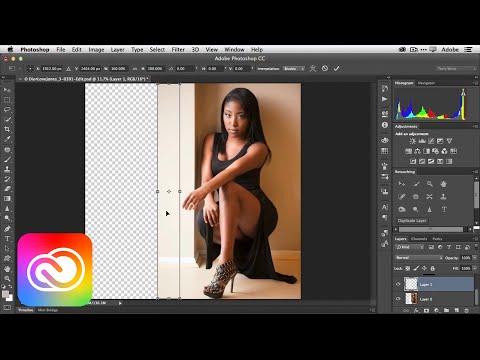Open the blend mode Normal dropdown
Image resolution: width=480 pixels, height=360 pixels.
(419, 258)
